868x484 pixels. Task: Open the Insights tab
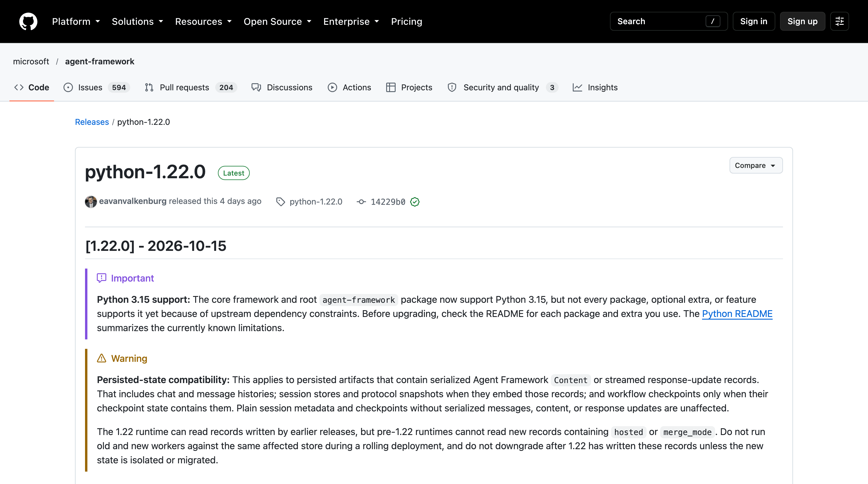point(595,88)
